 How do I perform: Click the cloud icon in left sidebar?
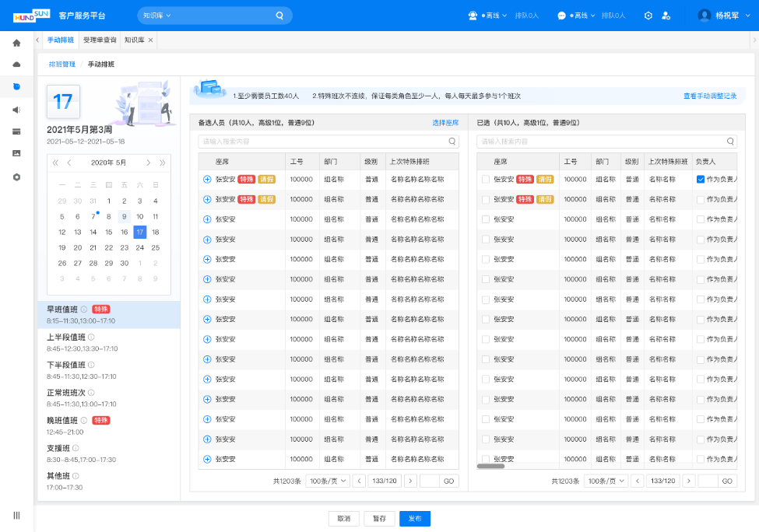(16, 64)
